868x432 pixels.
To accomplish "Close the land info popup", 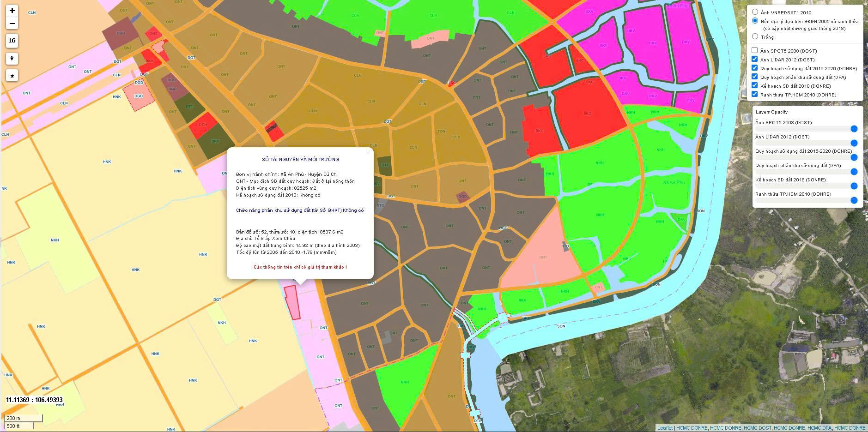I will pos(368,153).
